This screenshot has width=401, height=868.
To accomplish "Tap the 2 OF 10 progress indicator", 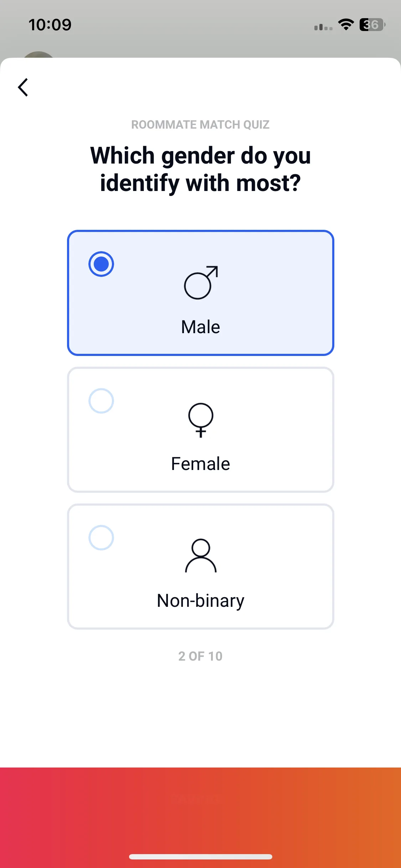I will coord(201,656).
